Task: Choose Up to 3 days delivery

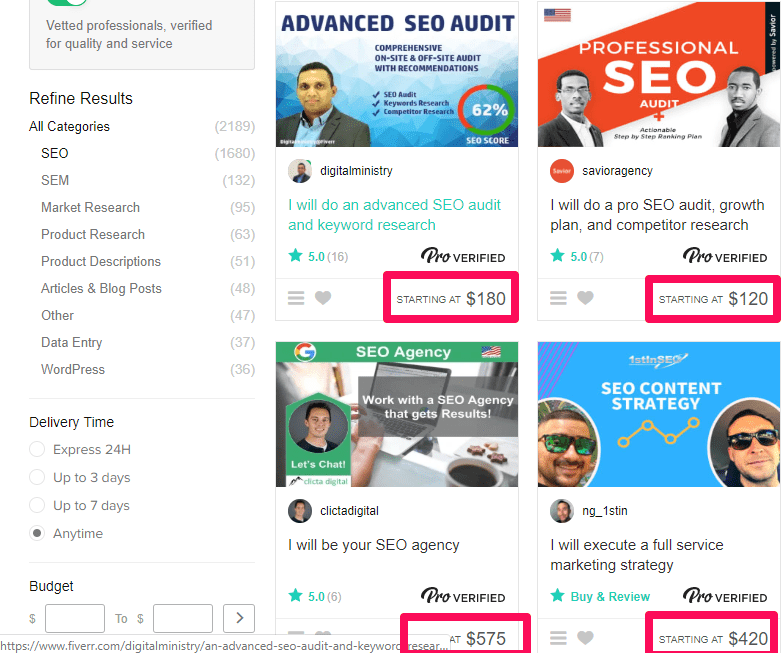Action: (37, 478)
